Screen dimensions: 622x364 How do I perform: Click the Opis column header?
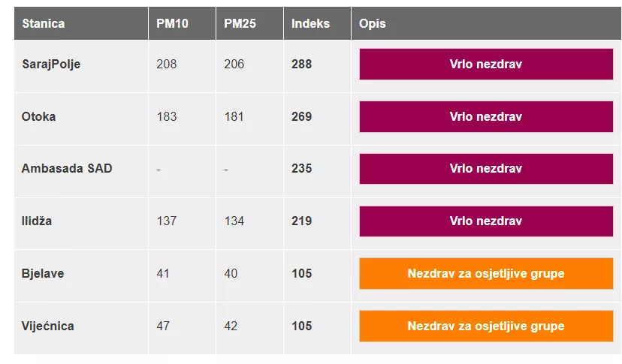click(x=373, y=23)
